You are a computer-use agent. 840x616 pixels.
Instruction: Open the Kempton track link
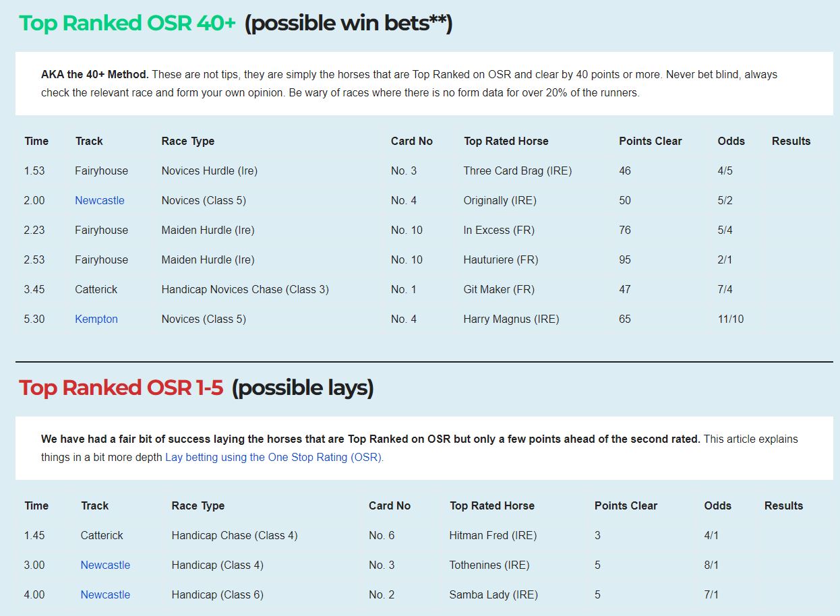[96, 319]
